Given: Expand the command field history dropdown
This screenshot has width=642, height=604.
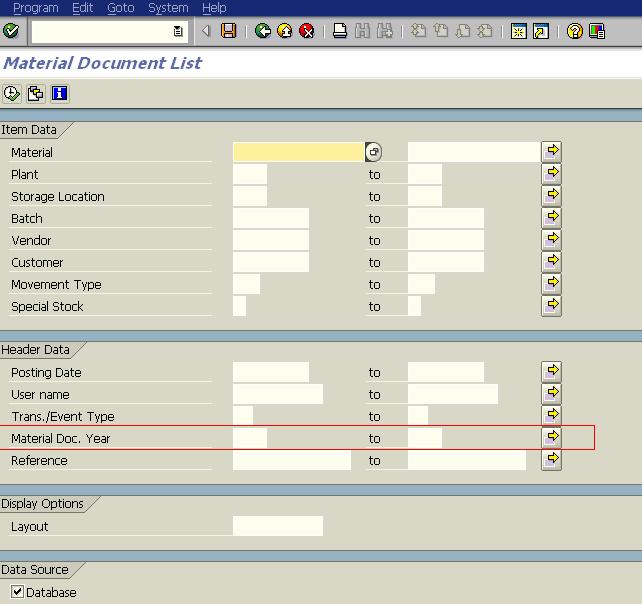Looking at the screenshot, I should point(178,31).
